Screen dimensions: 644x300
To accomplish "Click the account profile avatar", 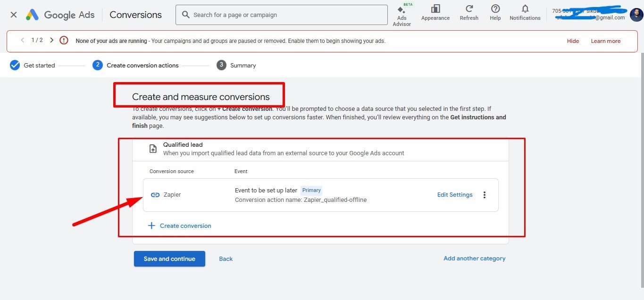I will 636,15.
